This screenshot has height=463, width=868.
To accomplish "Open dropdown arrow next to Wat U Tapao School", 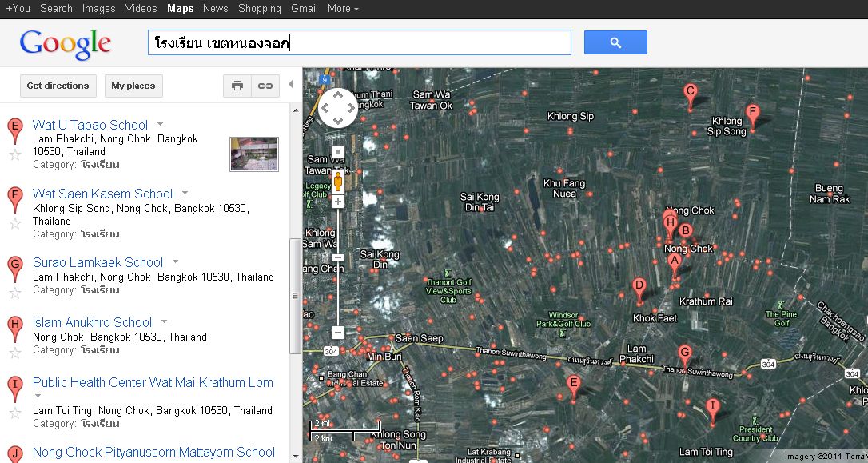I will (x=160, y=124).
